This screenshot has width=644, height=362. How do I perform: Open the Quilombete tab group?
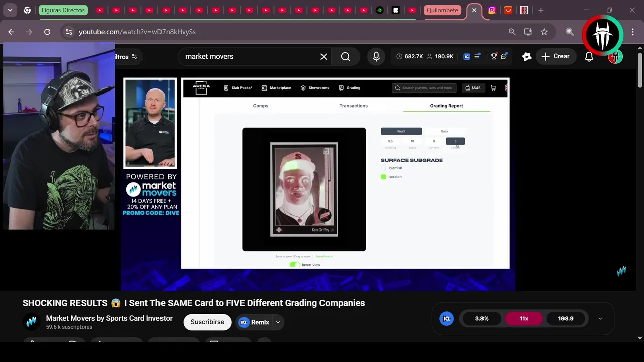tap(442, 10)
